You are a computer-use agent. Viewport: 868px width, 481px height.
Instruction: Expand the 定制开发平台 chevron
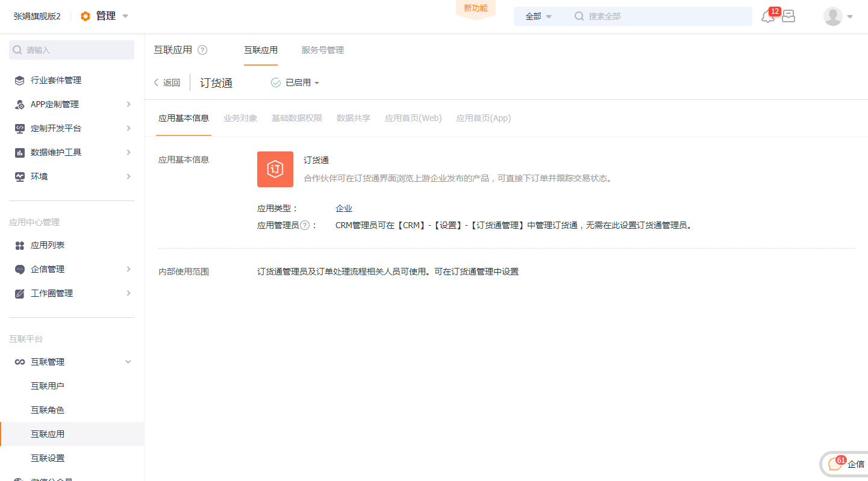click(x=128, y=128)
